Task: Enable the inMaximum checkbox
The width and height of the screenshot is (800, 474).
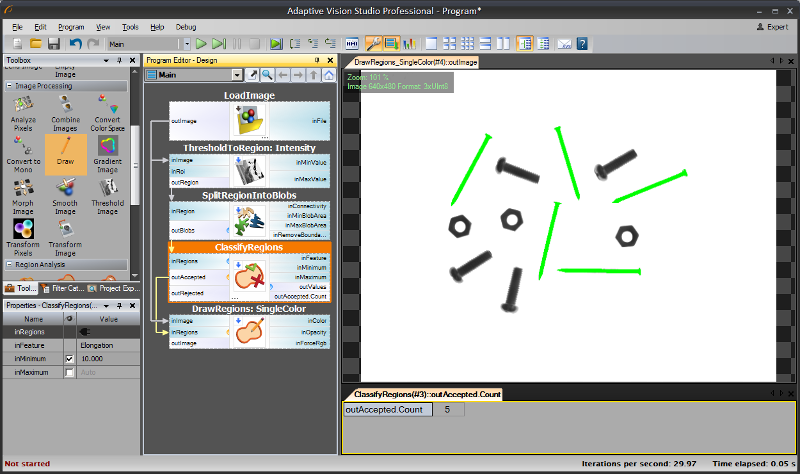Action: (69, 372)
